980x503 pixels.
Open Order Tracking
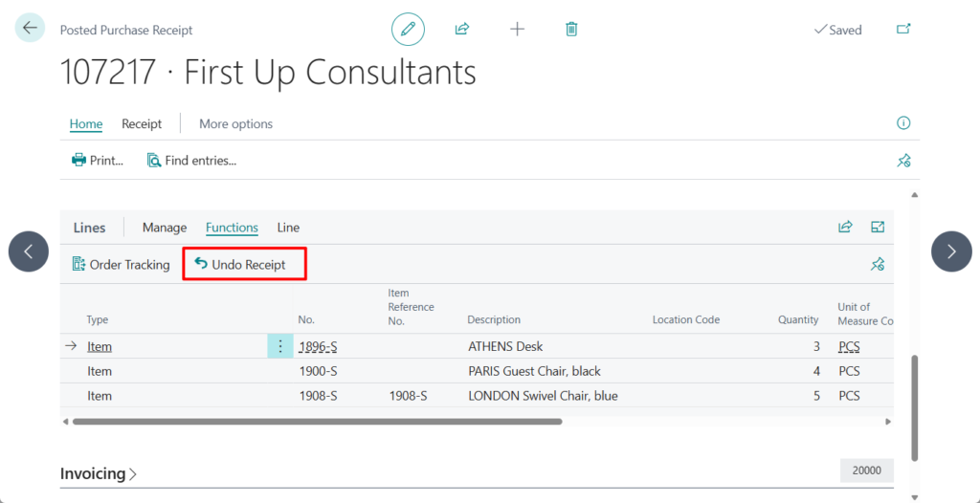121,265
